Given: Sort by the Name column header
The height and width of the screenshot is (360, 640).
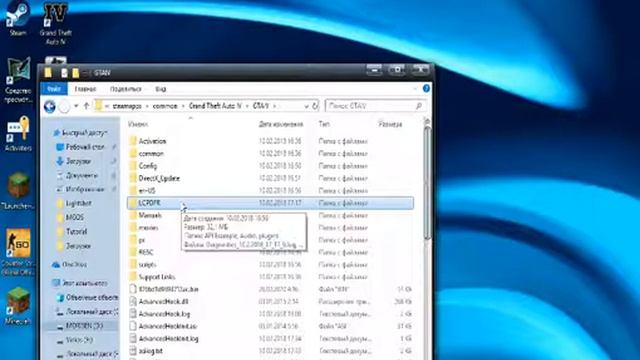Looking at the screenshot, I should (138, 124).
